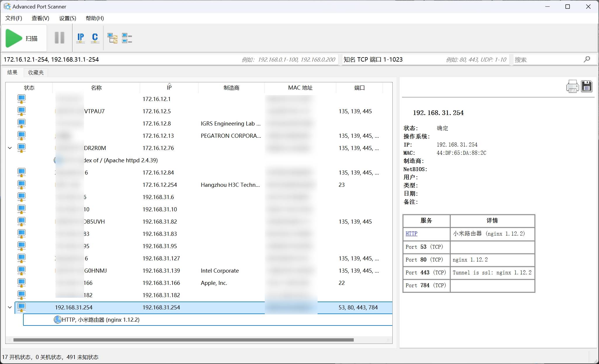Image resolution: width=599 pixels, height=364 pixels.
Task: Collapse the 192.168.31.254 device row
Action: click(x=10, y=307)
